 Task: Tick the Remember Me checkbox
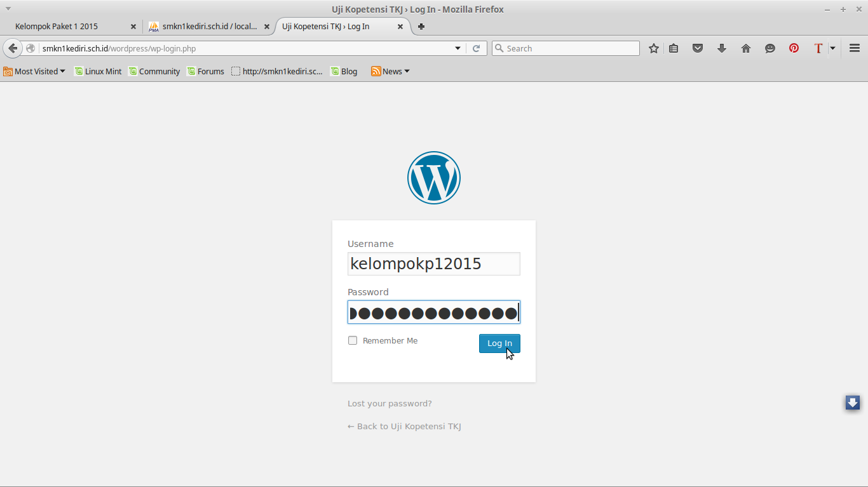(x=353, y=340)
